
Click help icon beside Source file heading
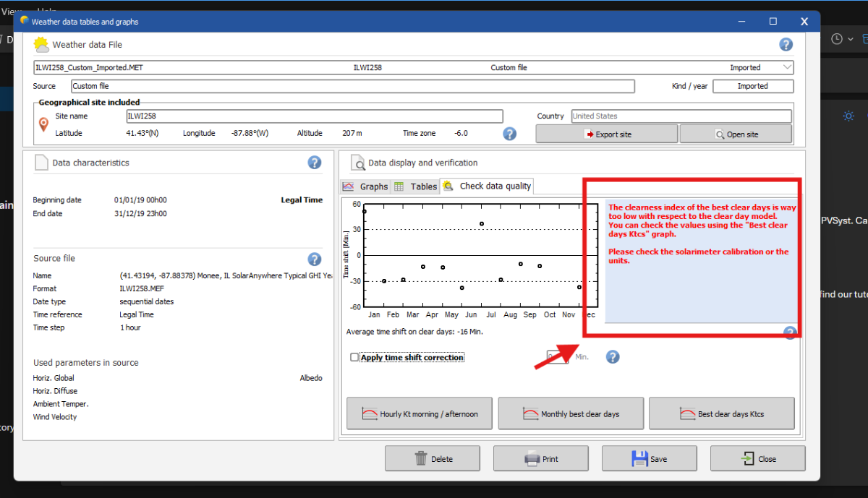coord(315,259)
